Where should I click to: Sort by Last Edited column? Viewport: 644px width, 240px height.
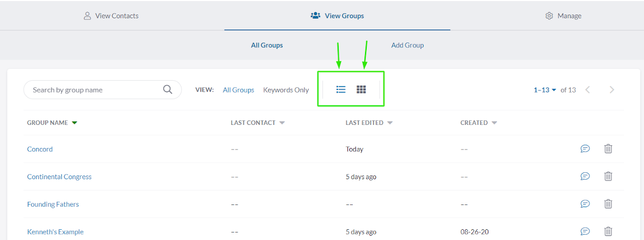point(369,123)
